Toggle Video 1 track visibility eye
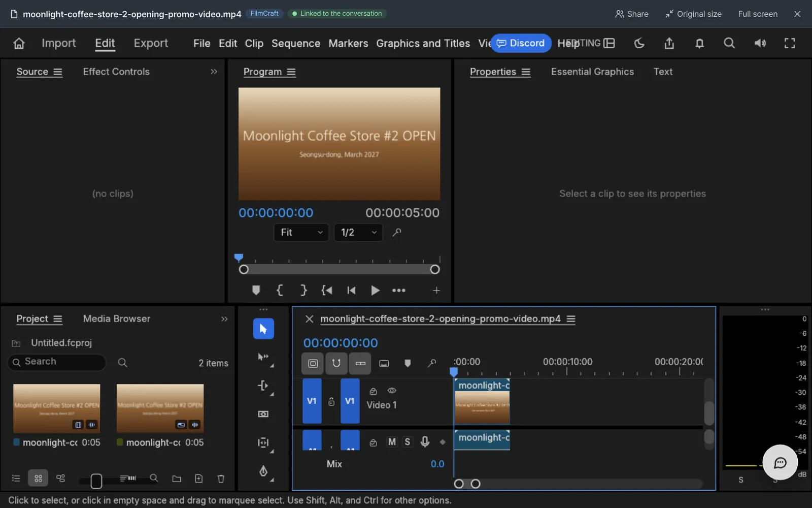The width and height of the screenshot is (812, 508). 392,391
